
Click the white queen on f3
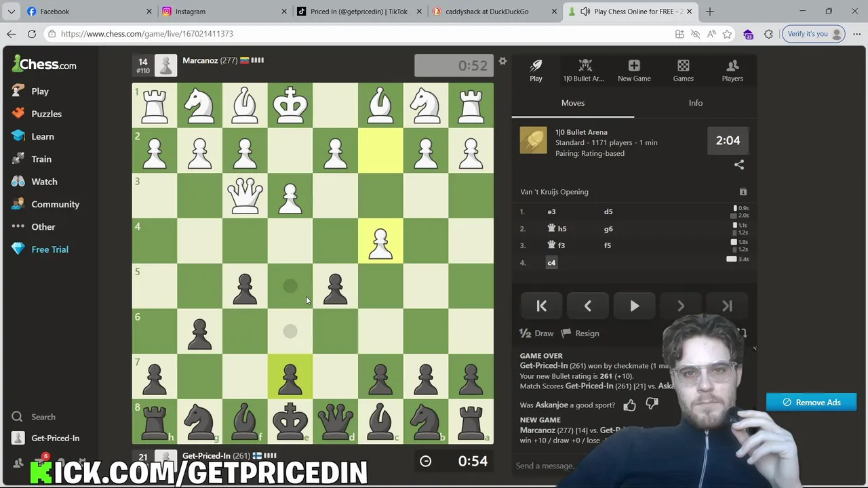pos(245,196)
